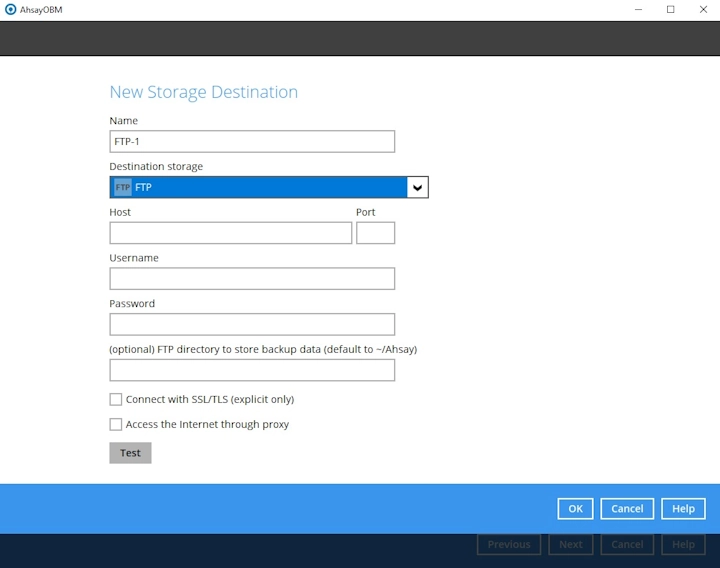
Task: Click the New Storage Destination heading
Action: [203, 92]
